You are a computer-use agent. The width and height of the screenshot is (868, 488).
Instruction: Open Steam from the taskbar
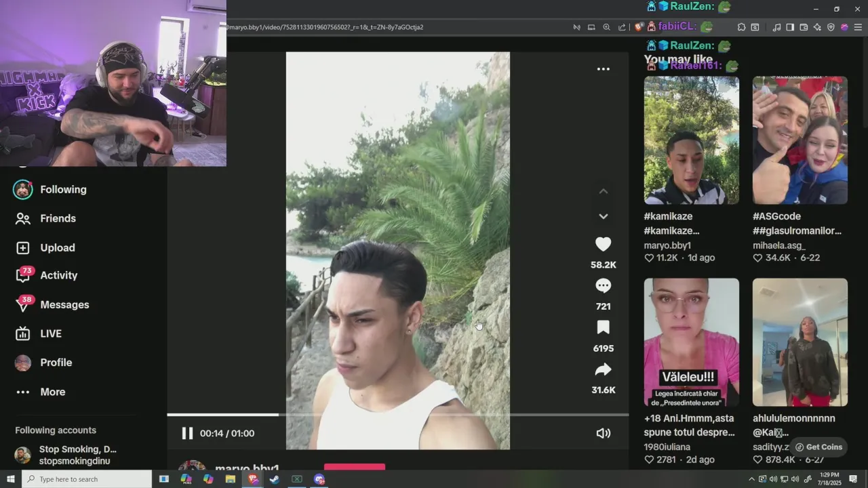pyautogui.click(x=274, y=479)
